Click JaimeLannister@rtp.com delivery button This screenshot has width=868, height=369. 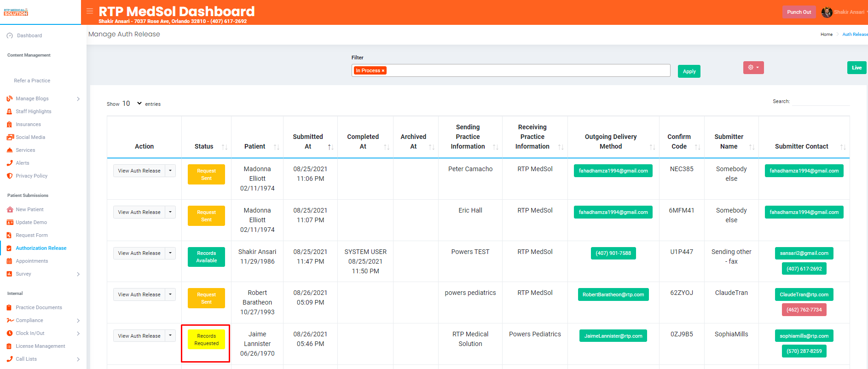coord(613,336)
